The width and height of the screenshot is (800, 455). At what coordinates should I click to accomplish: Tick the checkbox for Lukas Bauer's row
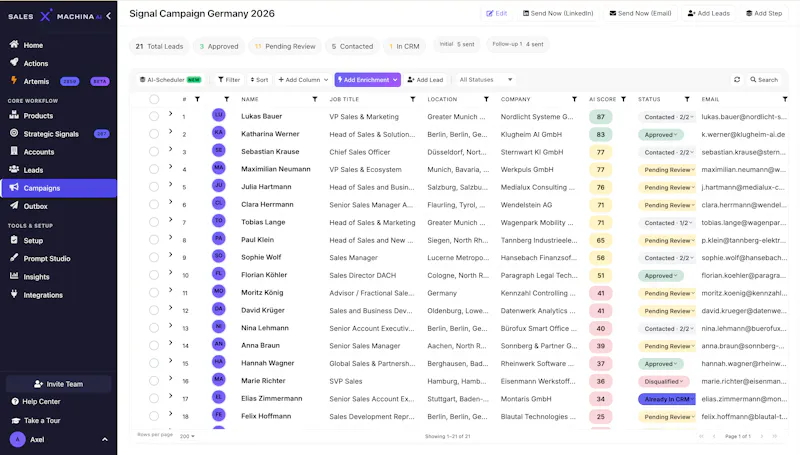[154, 116]
